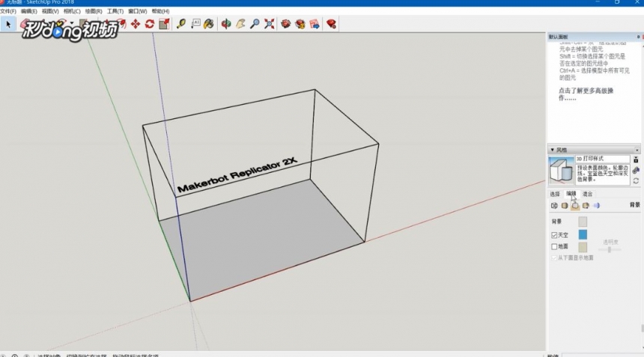Click the Zoom Extents tool

tap(269, 24)
